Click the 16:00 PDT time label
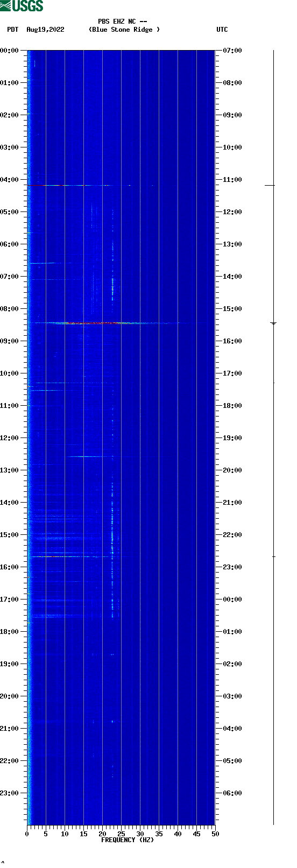Viewport: 297px width, 868px height. coord(9,567)
